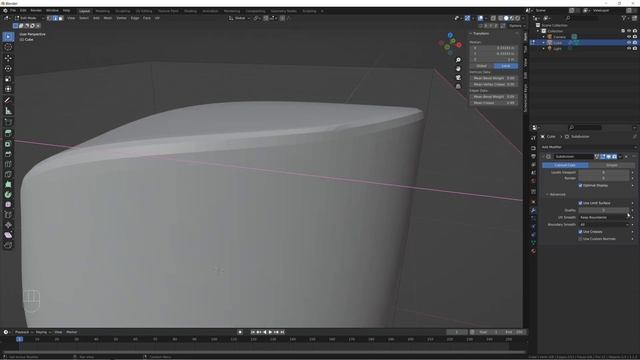This screenshot has width=640, height=360.
Task: Select the Bevel tool
Action: click(8, 154)
